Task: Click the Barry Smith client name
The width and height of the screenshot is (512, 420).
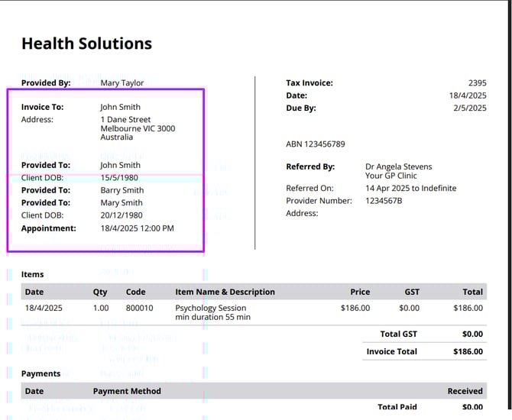Action: point(122,190)
